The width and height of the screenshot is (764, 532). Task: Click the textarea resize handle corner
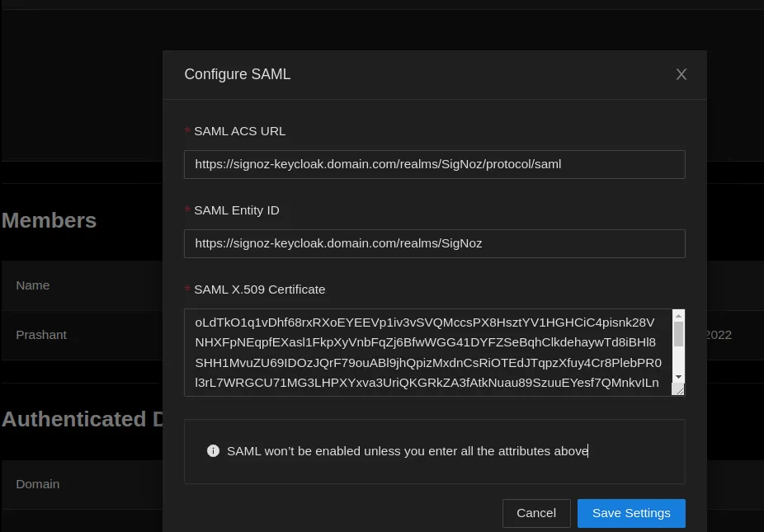coord(678,388)
